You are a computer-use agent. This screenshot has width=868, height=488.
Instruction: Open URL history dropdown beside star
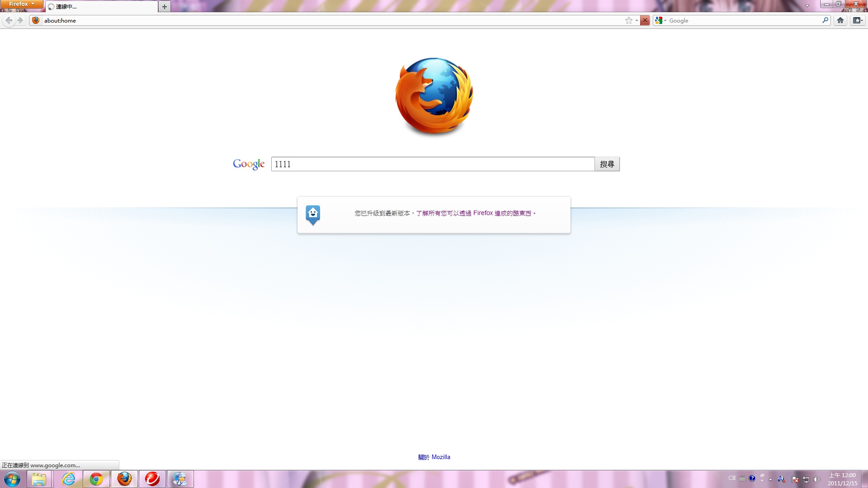coord(637,20)
